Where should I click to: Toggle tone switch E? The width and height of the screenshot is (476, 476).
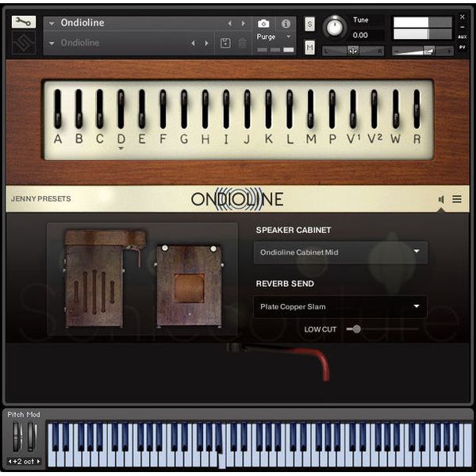[x=142, y=109]
